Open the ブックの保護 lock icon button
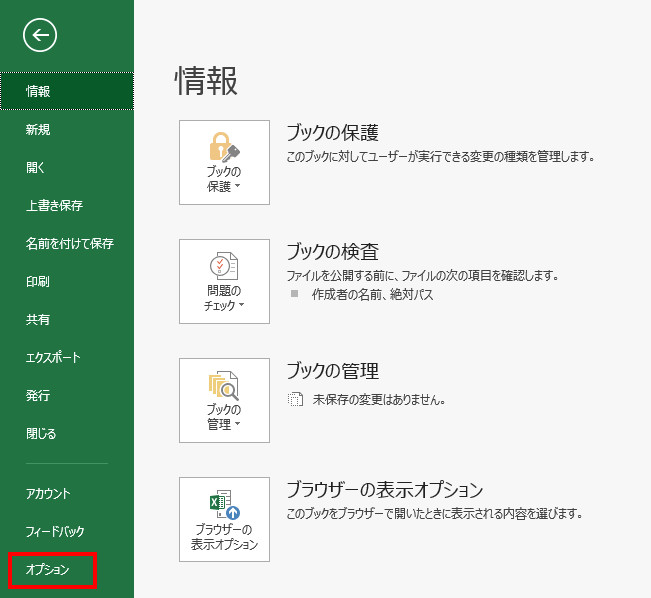The height and width of the screenshot is (598, 651). [224, 162]
